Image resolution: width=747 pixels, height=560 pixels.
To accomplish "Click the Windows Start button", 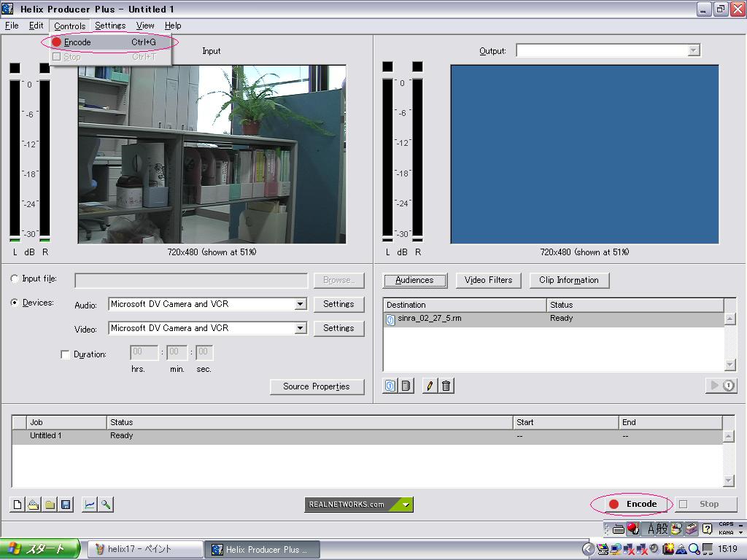I will click(x=39, y=550).
